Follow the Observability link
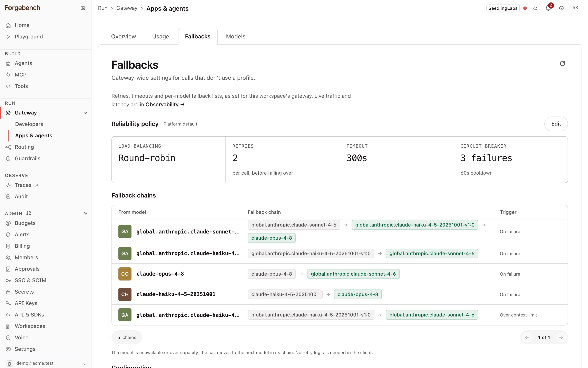The image size is (588, 368). tap(165, 105)
